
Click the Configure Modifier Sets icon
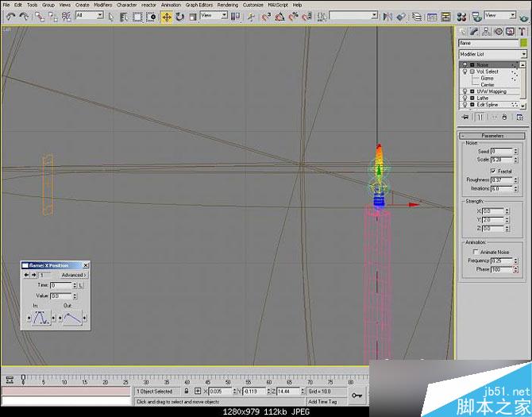click(520, 117)
